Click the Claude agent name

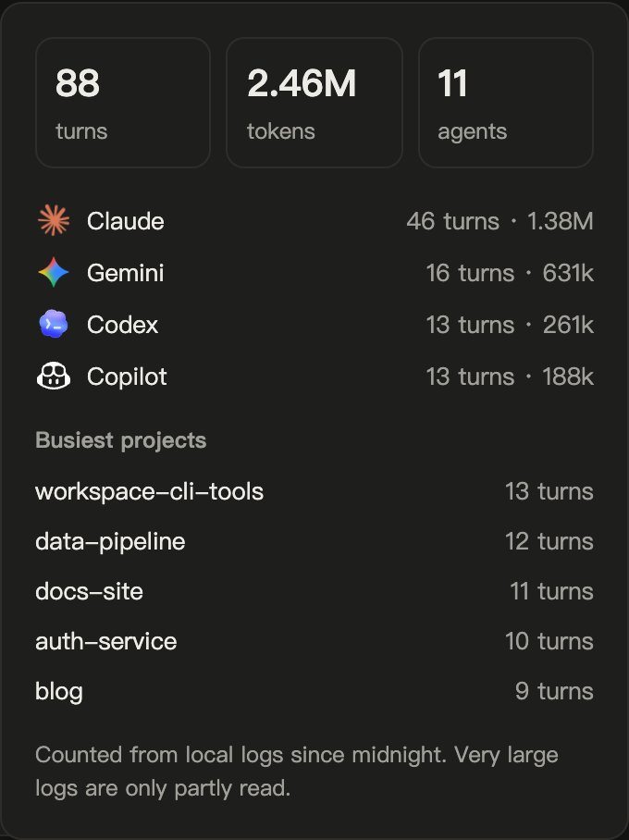pos(126,221)
